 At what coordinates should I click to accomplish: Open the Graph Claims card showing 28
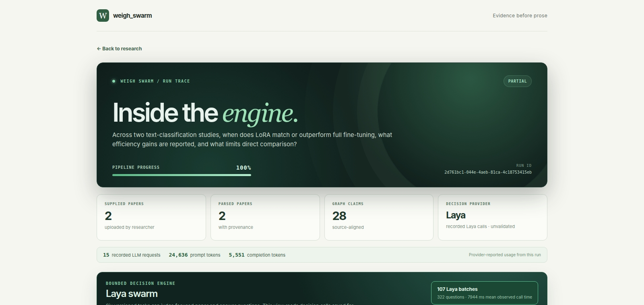click(x=379, y=218)
